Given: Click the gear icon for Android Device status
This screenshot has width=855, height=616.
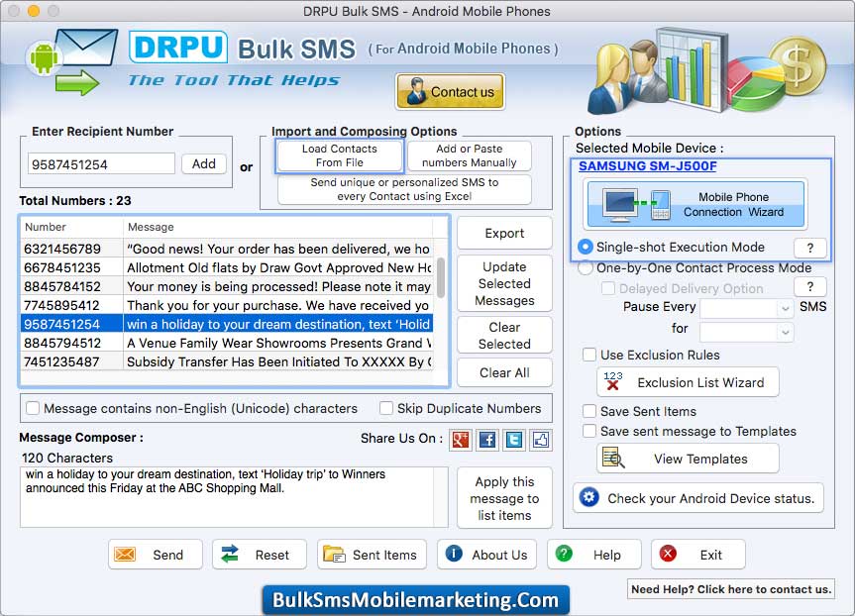Looking at the screenshot, I should (588, 497).
